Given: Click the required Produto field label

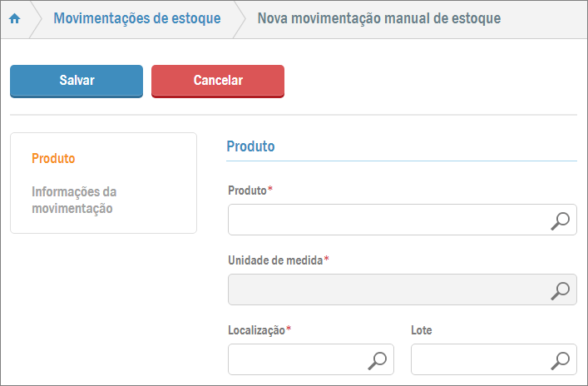Looking at the screenshot, I should click(x=250, y=191).
